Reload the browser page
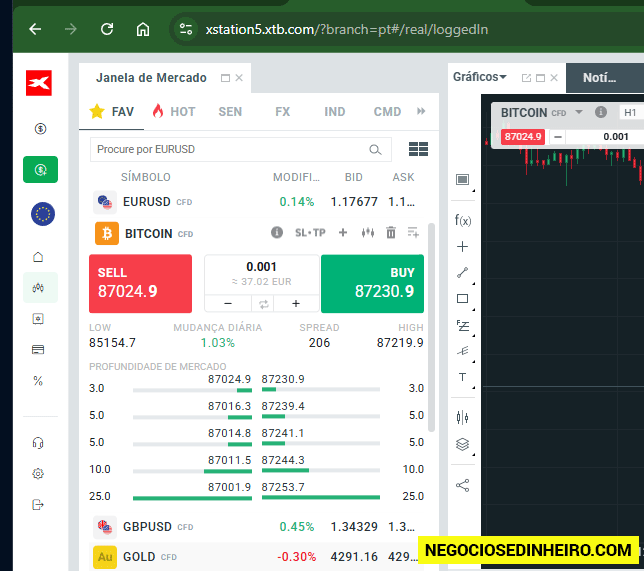 [107, 29]
